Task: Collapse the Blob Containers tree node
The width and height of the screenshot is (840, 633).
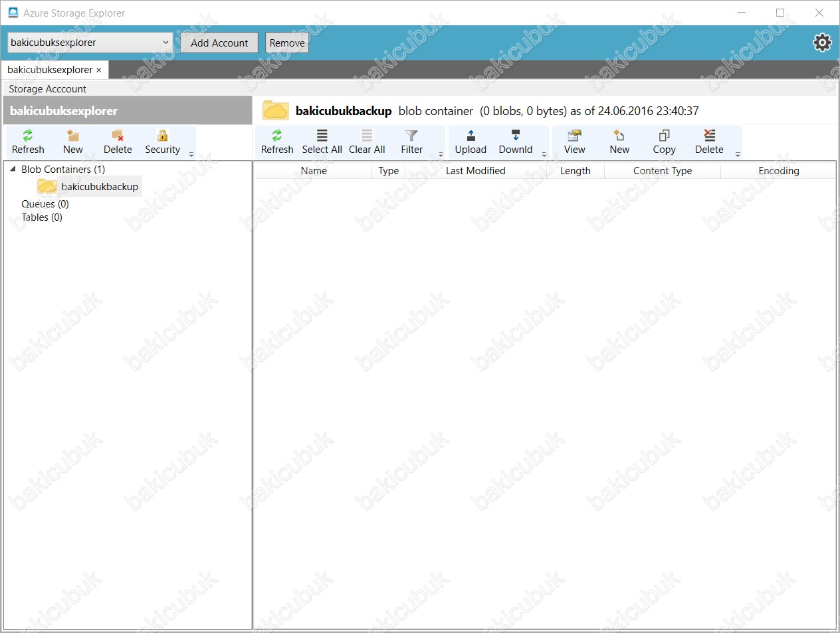Action: coord(13,170)
